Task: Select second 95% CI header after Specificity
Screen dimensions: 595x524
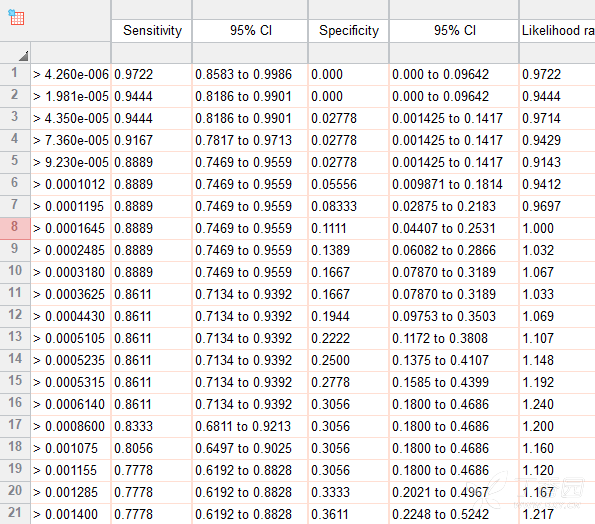Action: pos(454,31)
